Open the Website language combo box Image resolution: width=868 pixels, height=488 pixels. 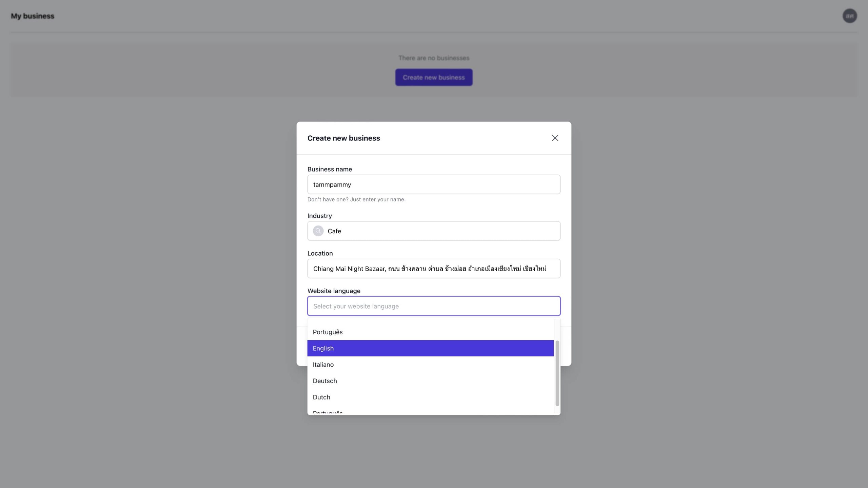434,306
